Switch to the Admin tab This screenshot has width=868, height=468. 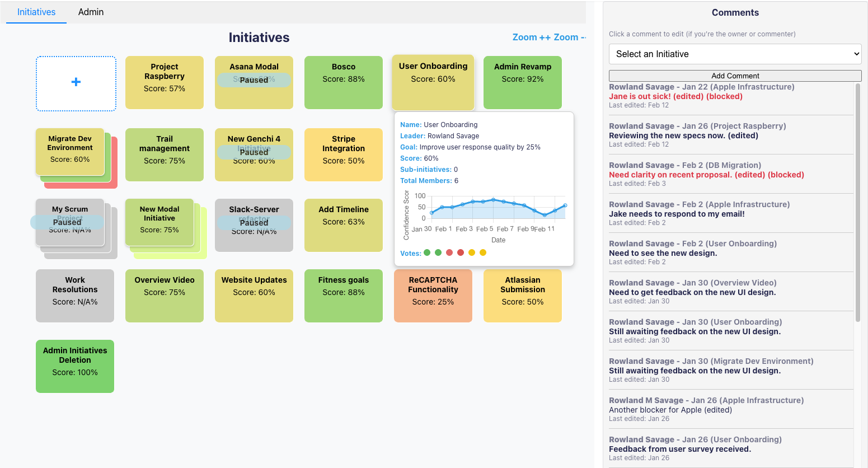(x=91, y=12)
